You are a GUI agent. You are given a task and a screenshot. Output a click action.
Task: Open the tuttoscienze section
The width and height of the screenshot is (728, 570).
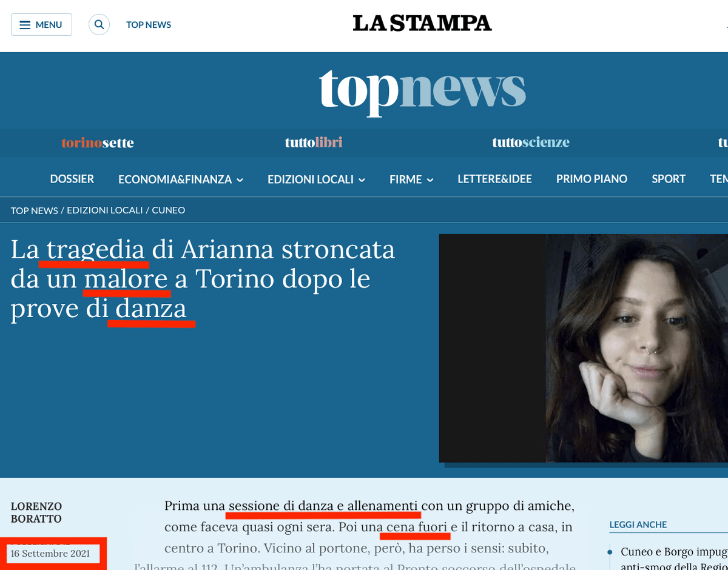(x=531, y=142)
